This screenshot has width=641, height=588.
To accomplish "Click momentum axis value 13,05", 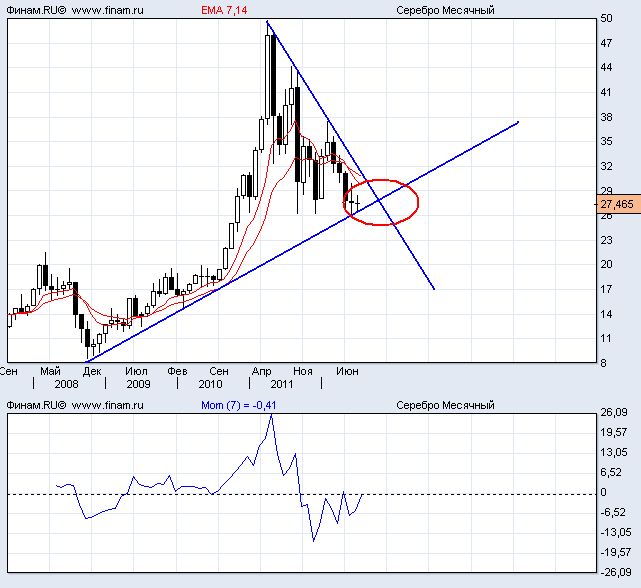I will pyautogui.click(x=614, y=452).
